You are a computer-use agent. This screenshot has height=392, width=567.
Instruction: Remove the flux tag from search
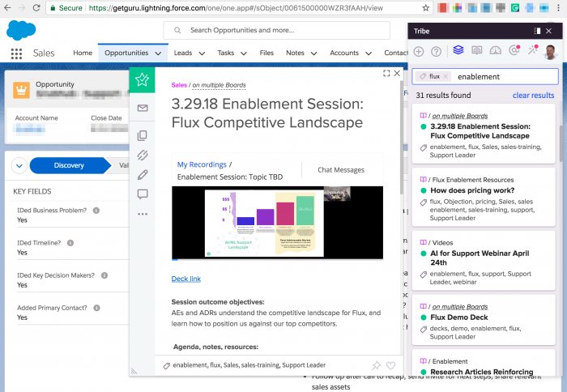coord(446,76)
